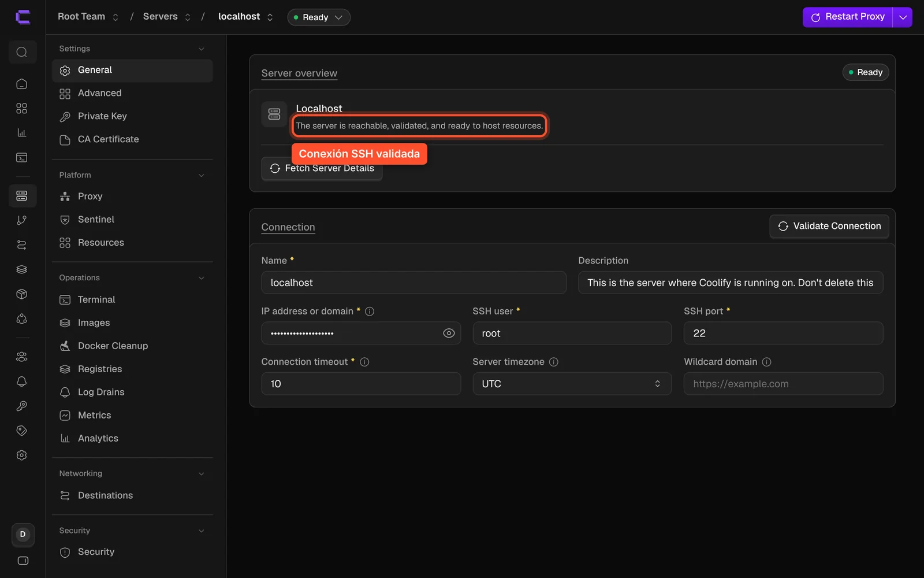Open the bar chart icon in rail
The width and height of the screenshot is (924, 578).
[22, 133]
